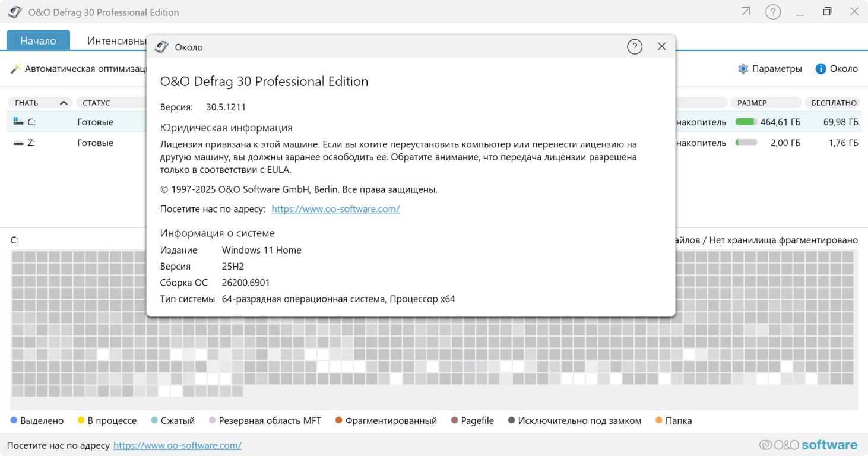Open the Интенсивный tab

(x=116, y=40)
